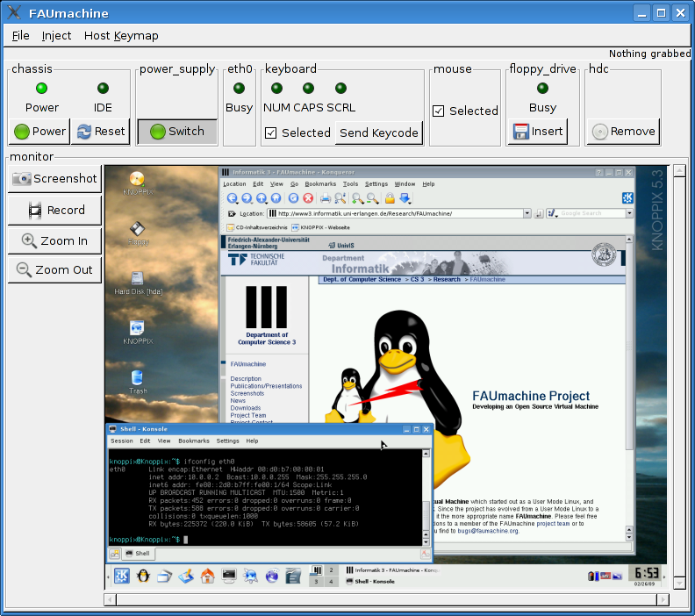This screenshot has width=695, height=616.
Task: Remove the hdc disc
Action: coord(623,132)
